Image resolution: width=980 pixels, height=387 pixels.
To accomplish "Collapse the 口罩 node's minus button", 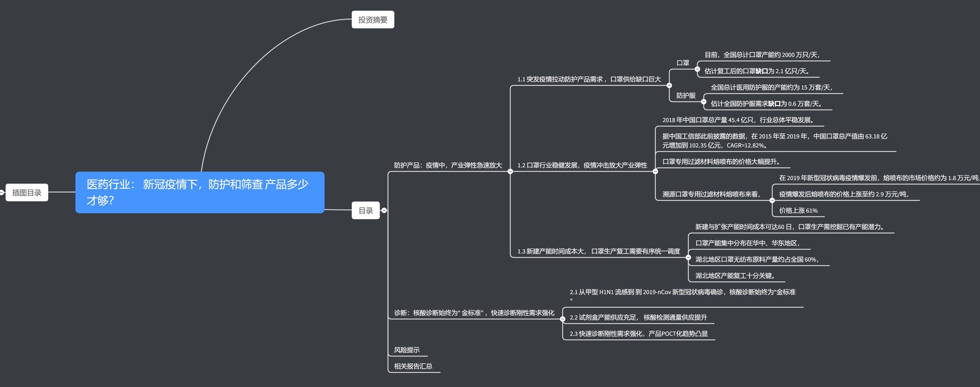I will click(697, 69).
